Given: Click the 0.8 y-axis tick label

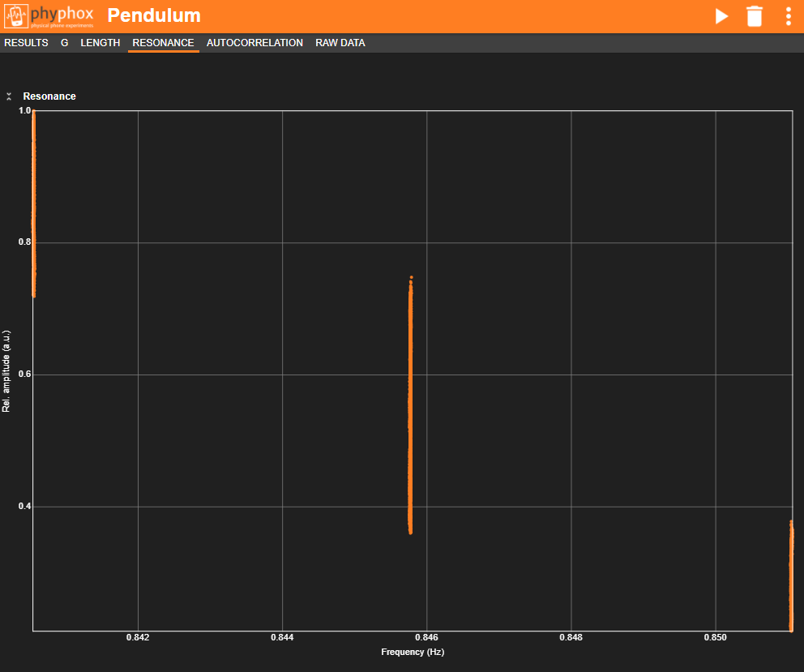Looking at the screenshot, I should pyautogui.click(x=24, y=242).
